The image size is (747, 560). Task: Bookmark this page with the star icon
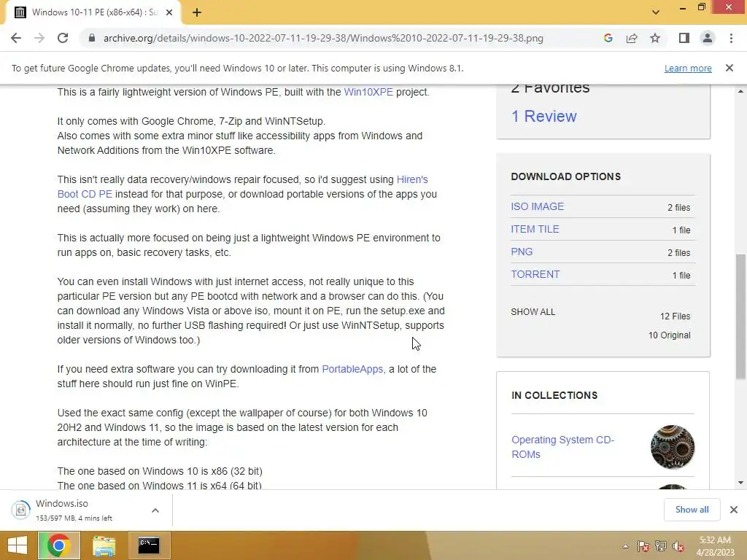(x=655, y=38)
